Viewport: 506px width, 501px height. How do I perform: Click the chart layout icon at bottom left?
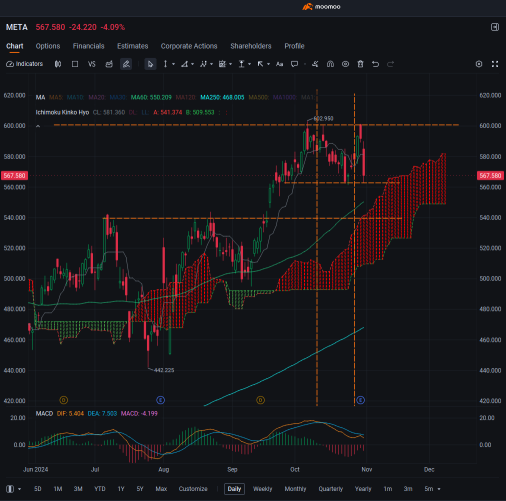coord(10,489)
